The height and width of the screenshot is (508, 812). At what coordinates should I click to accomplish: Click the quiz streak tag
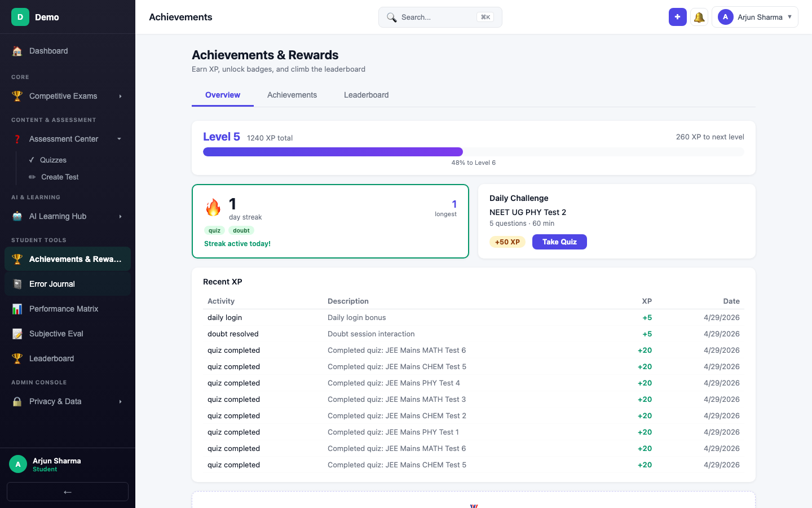[x=215, y=230]
